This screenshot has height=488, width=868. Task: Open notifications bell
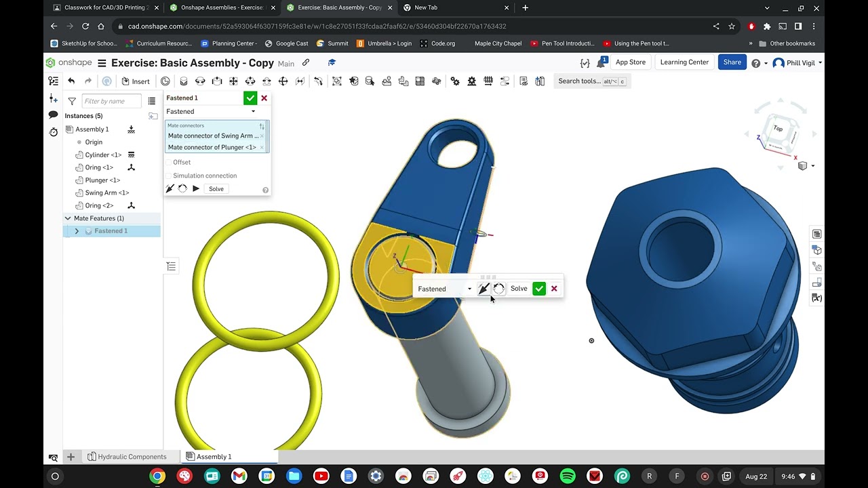pyautogui.click(x=601, y=62)
